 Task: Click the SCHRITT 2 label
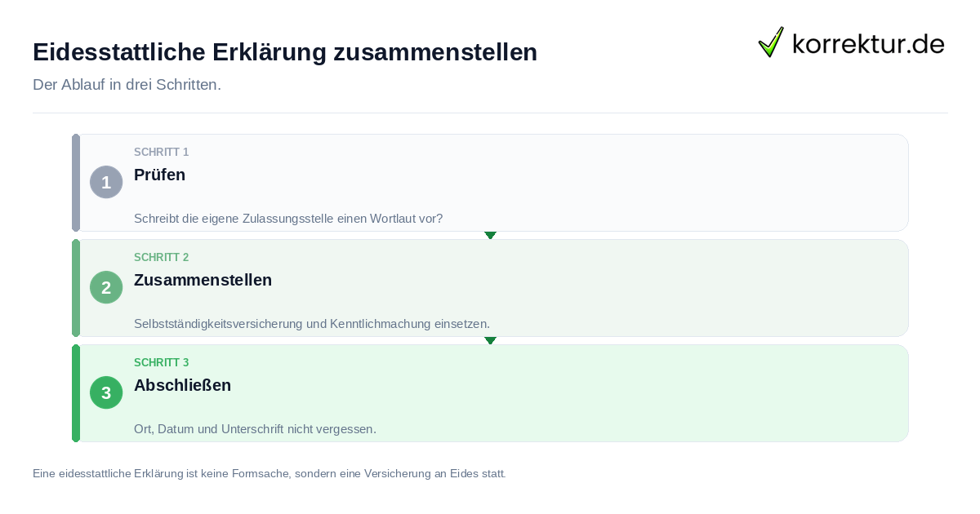coord(162,258)
